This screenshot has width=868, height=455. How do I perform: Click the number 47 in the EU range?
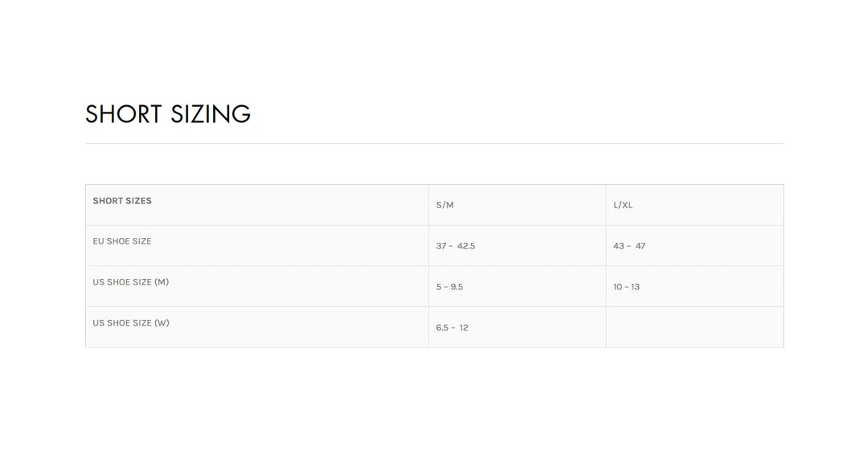pos(641,246)
